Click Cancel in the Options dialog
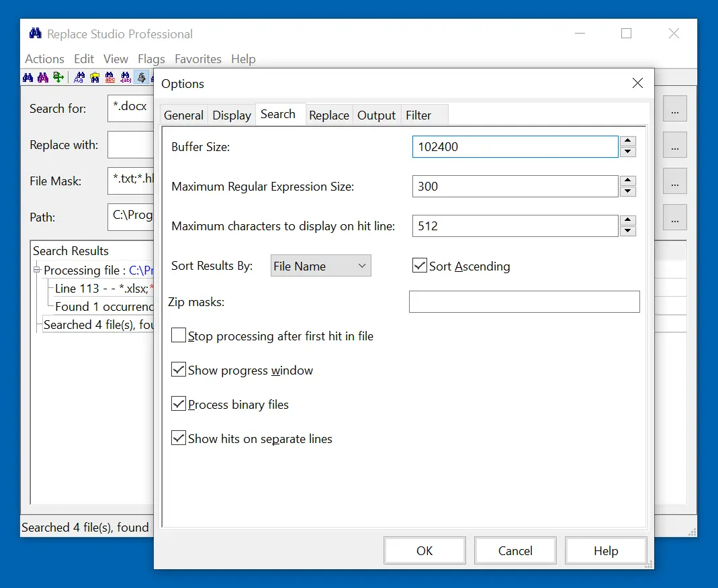The image size is (718, 588). click(x=515, y=550)
